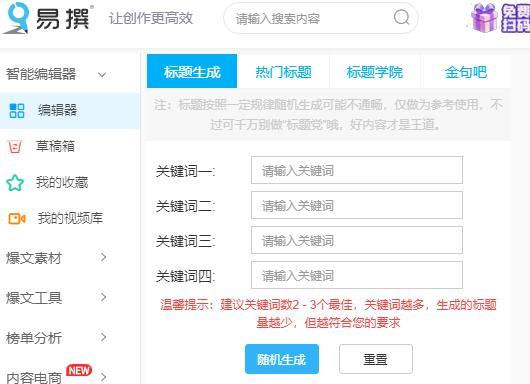Screen dimensions: 530x384
Task: Click the search magnifier icon
Action: pos(402,17)
